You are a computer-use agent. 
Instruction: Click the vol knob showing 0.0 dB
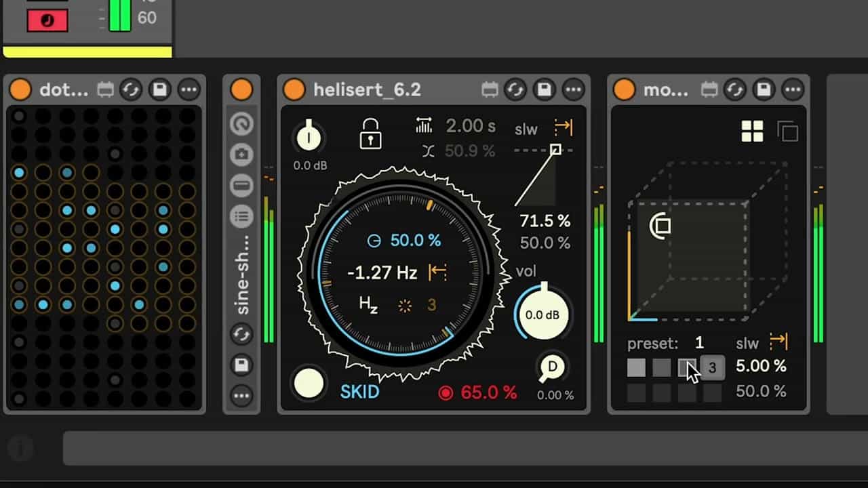pos(542,314)
